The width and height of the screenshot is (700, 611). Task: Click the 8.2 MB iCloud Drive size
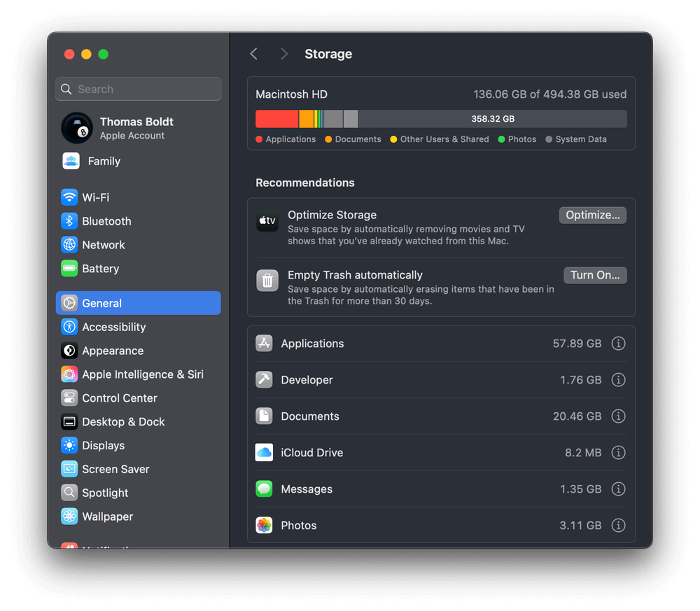583,453
